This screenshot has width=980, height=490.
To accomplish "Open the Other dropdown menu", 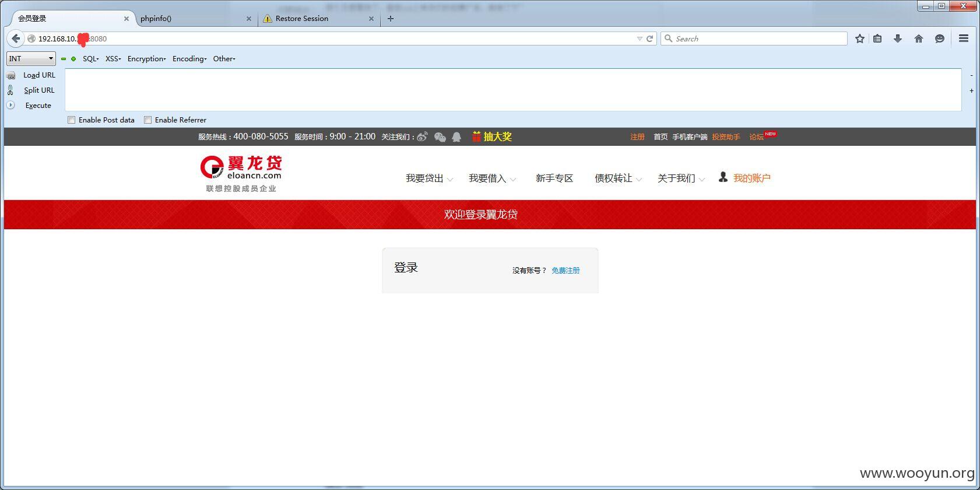I will tap(224, 59).
